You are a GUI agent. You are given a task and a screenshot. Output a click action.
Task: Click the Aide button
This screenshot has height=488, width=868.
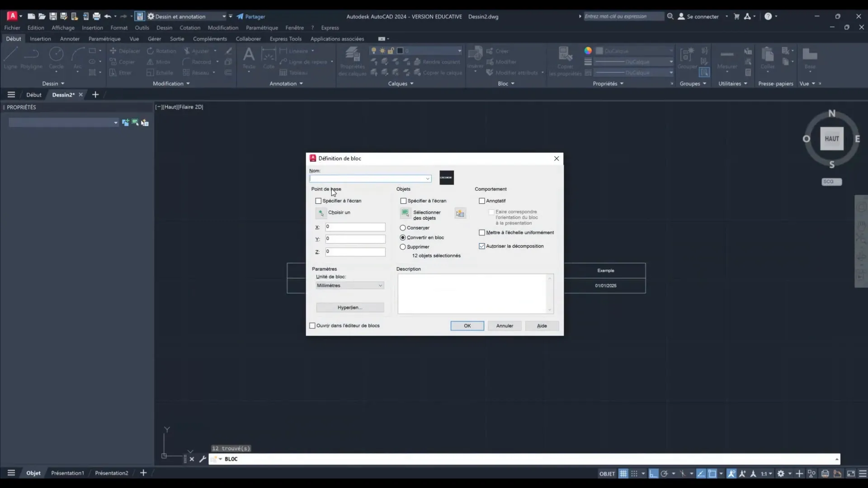click(x=542, y=326)
